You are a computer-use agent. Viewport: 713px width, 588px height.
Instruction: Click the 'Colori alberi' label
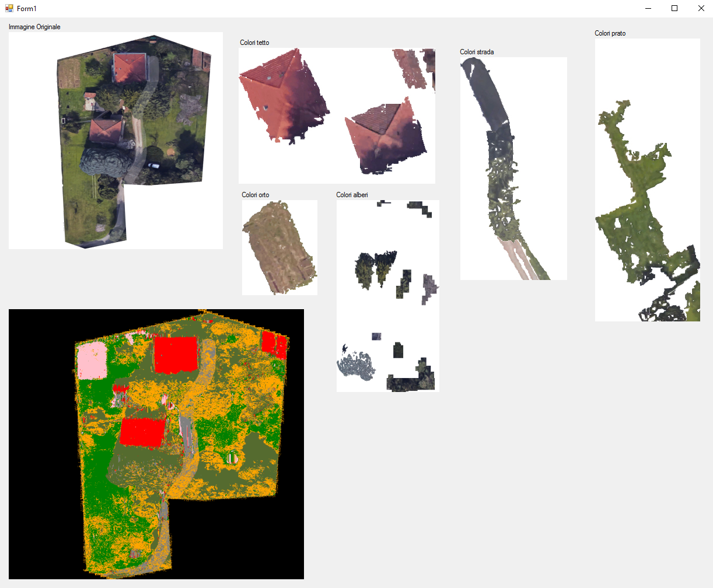pyautogui.click(x=352, y=195)
